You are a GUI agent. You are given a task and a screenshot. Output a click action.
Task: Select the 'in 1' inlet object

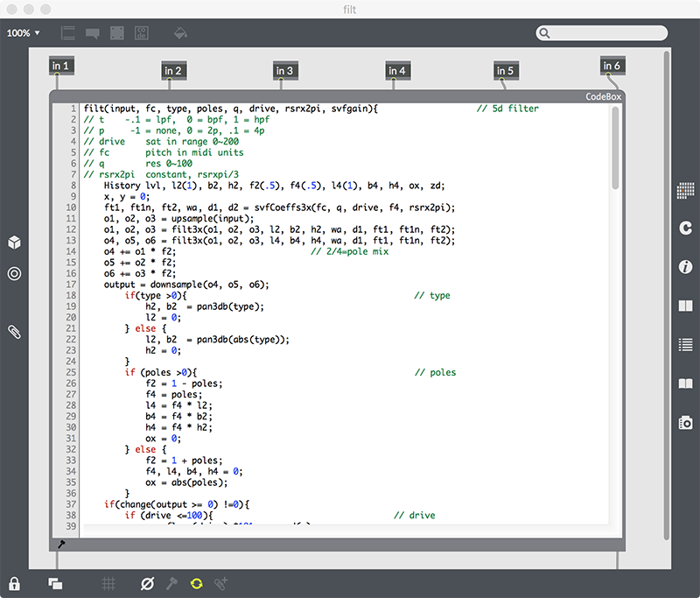tap(60, 66)
